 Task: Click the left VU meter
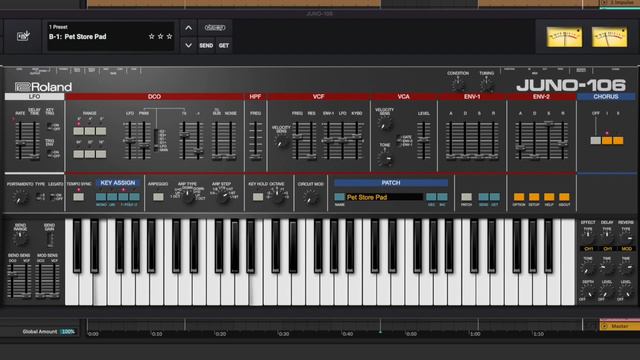coord(564,37)
